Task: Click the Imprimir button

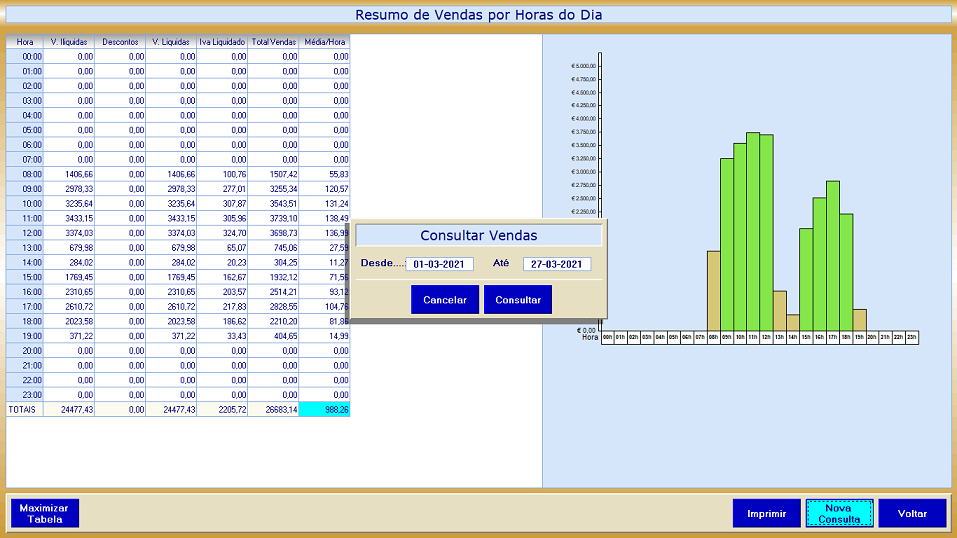Action: pos(766,514)
